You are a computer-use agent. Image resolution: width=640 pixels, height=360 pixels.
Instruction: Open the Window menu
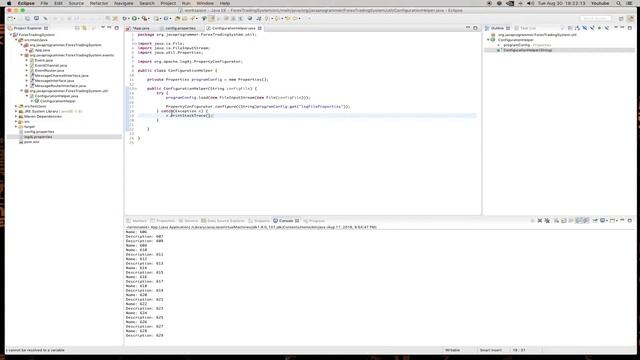click(x=205, y=3)
